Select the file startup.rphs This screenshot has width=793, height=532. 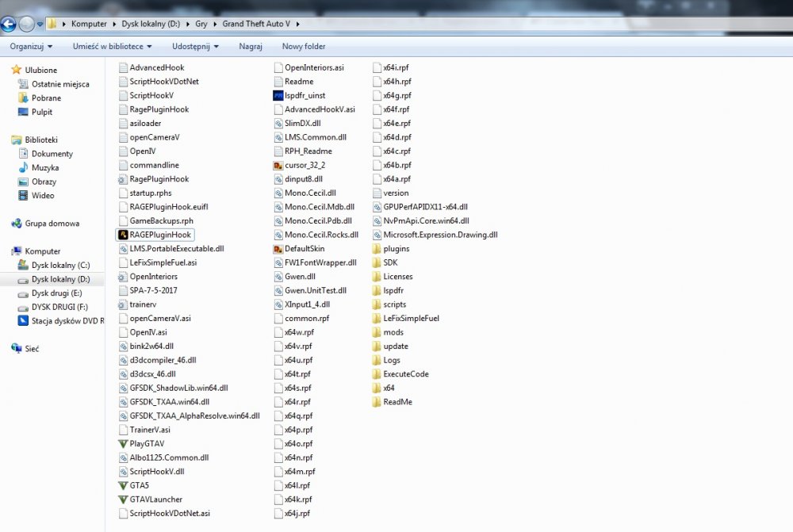tap(151, 193)
